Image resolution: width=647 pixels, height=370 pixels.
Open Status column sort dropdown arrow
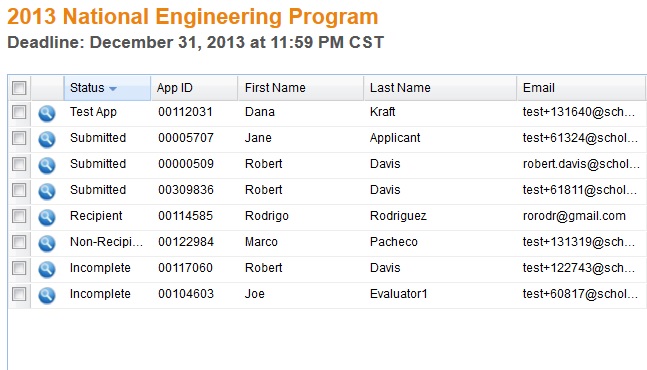[113, 88]
